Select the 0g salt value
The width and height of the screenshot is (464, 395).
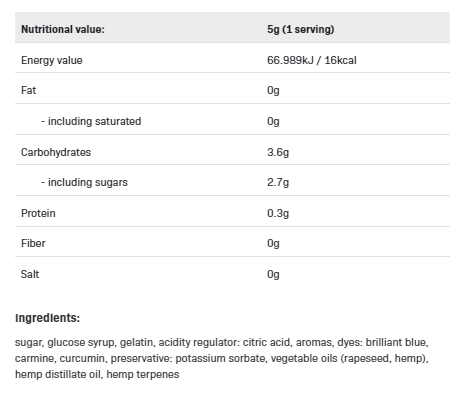[273, 274]
